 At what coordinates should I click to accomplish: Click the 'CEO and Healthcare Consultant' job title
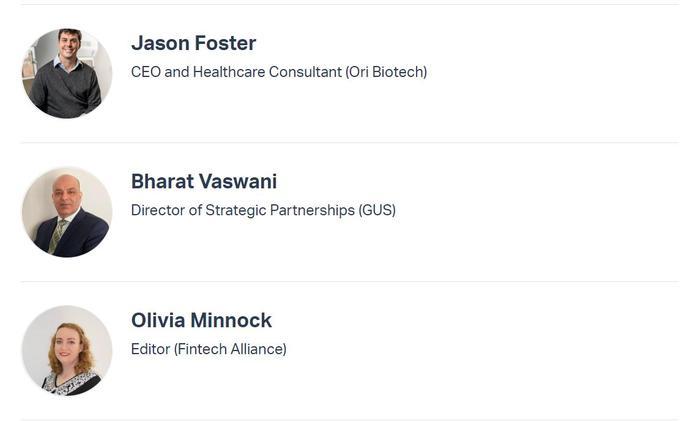point(236,72)
